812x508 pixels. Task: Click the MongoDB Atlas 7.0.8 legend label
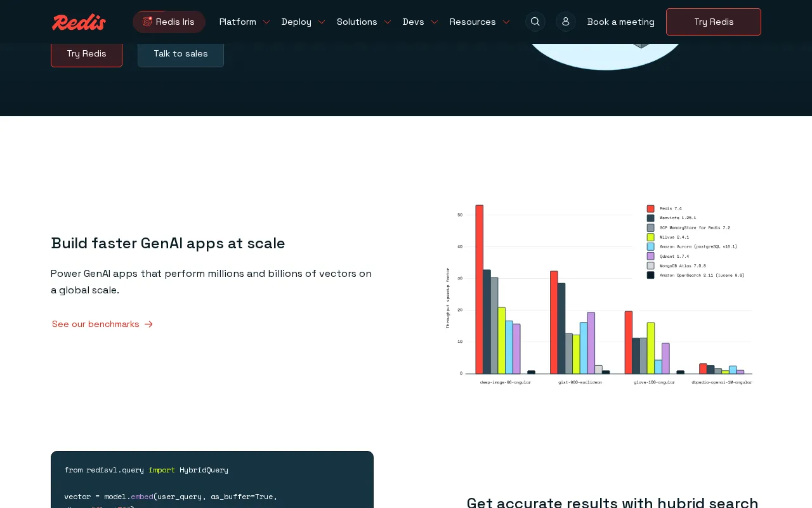click(x=683, y=265)
